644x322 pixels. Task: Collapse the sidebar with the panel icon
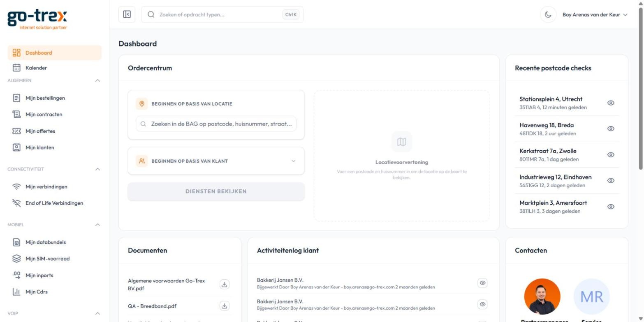tap(127, 14)
